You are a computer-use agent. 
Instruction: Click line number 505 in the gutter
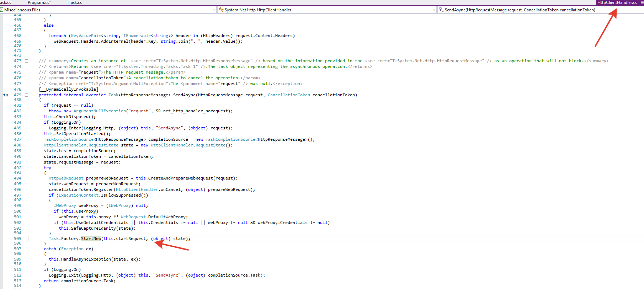(x=18, y=239)
